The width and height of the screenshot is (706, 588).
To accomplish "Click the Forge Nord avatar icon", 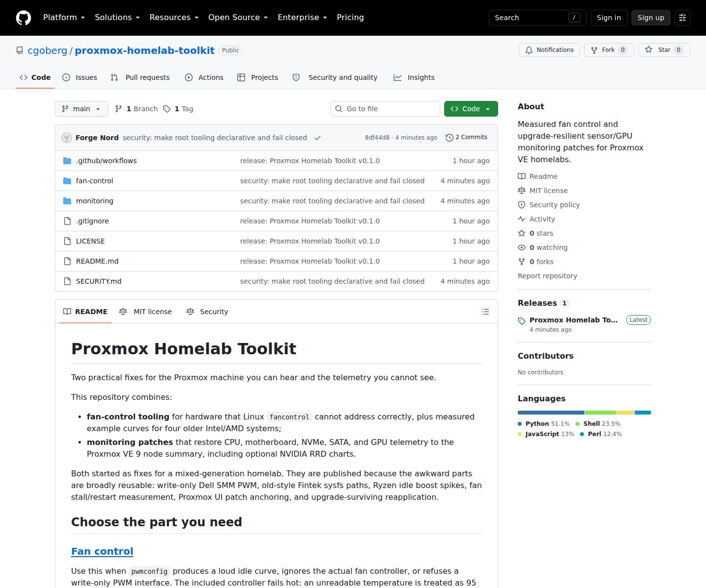I will click(67, 138).
